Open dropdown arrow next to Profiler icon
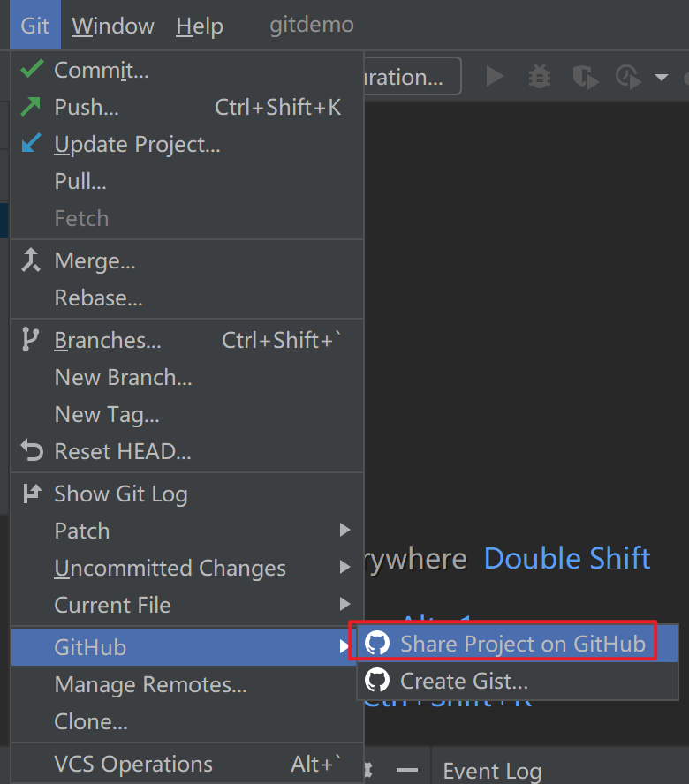The image size is (689, 784). [x=662, y=78]
